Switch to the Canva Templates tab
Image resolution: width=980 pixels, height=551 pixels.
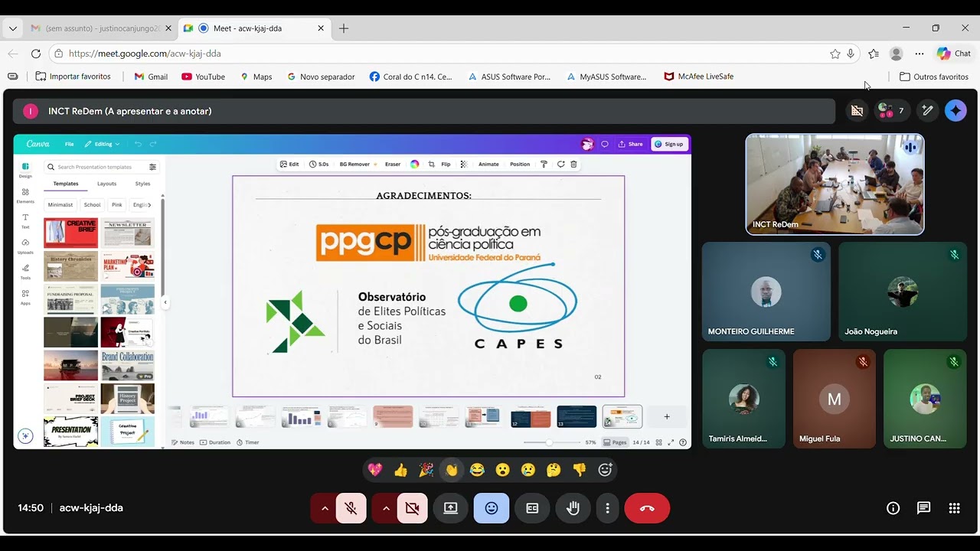66,184
